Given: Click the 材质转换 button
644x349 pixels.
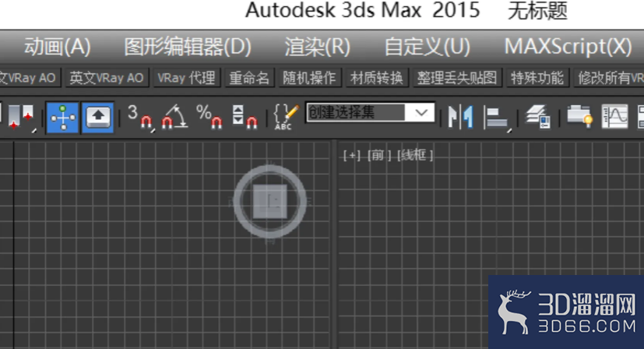Looking at the screenshot, I should click(377, 78).
